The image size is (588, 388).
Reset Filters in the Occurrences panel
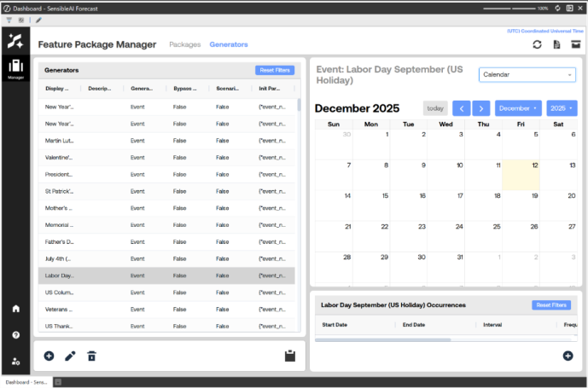coord(551,305)
